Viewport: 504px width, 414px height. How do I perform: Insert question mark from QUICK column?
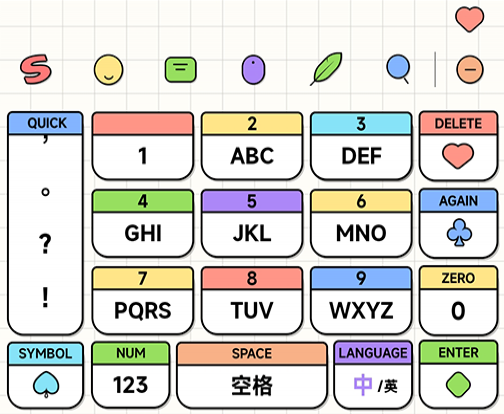45,244
